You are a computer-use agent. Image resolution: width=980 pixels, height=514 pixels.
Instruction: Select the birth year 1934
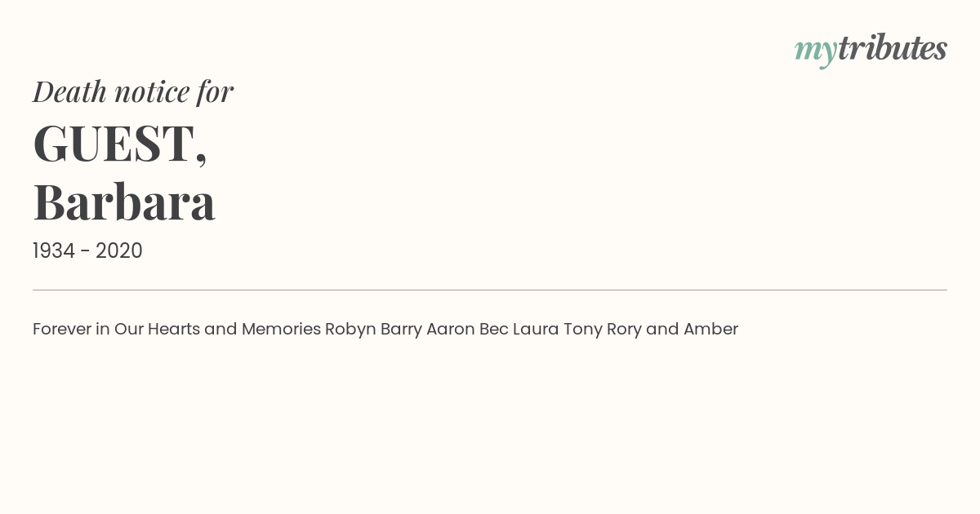pos(54,251)
